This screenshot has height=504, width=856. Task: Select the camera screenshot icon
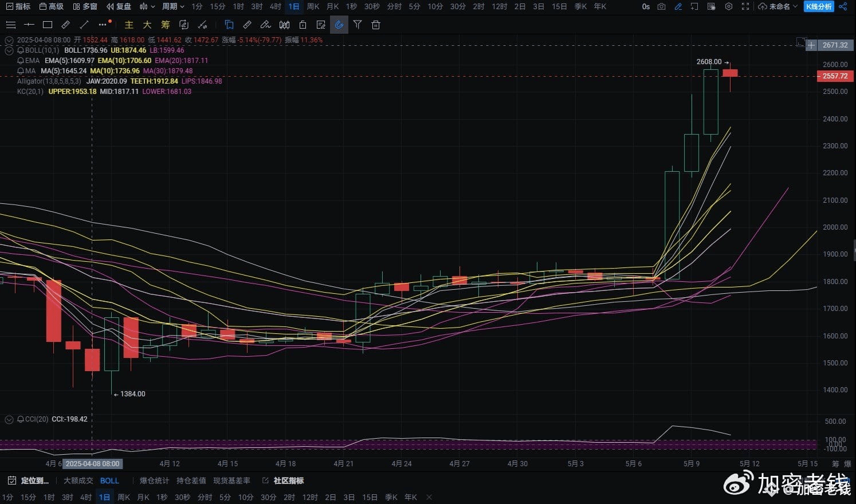click(x=661, y=6)
